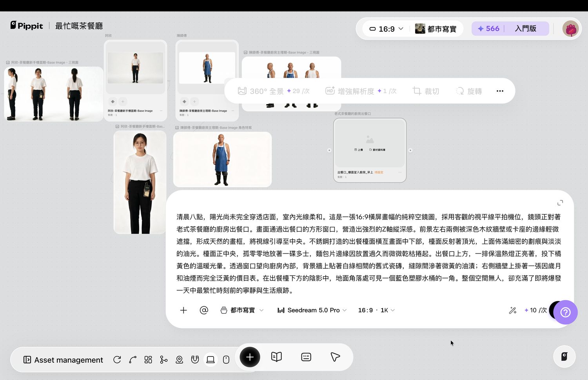Viewport: 588px width, 380px height.
Task: Click the magic wand enhance prompt icon
Action: click(512, 311)
